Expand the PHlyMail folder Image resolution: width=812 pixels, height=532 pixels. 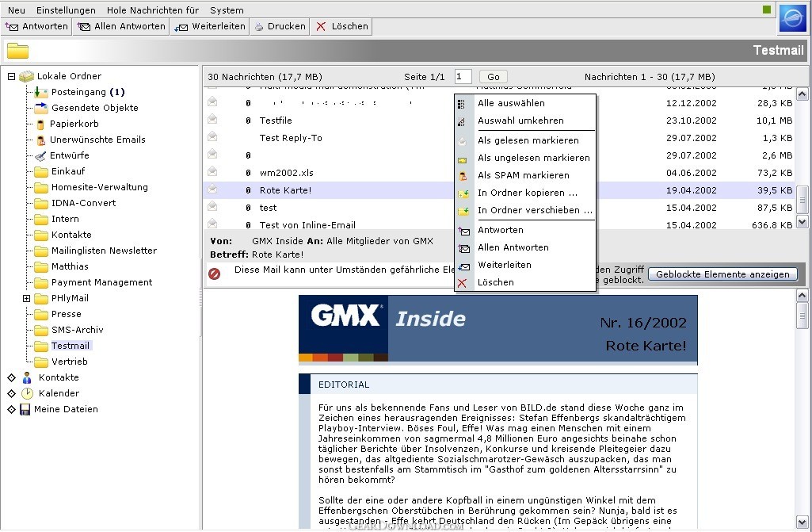point(26,298)
